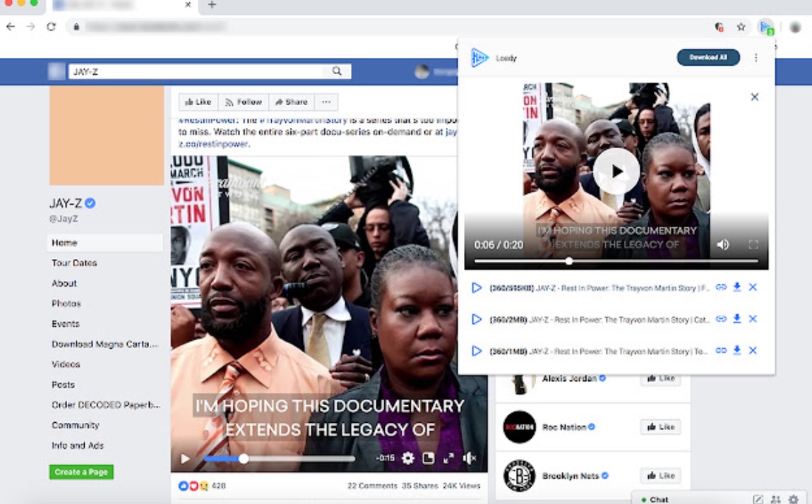Open Tour Dates in sidebar
Image resolution: width=812 pixels, height=504 pixels.
point(74,263)
